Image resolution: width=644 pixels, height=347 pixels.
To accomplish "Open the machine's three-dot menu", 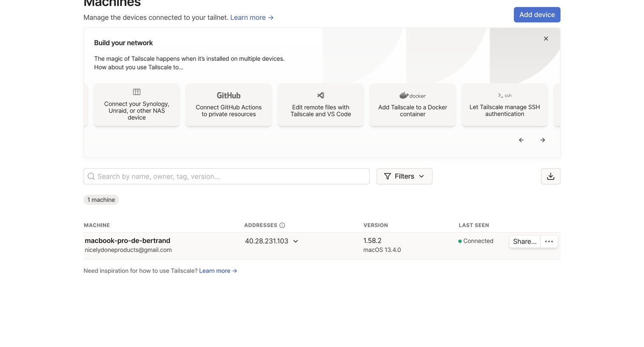I will coord(549,242).
